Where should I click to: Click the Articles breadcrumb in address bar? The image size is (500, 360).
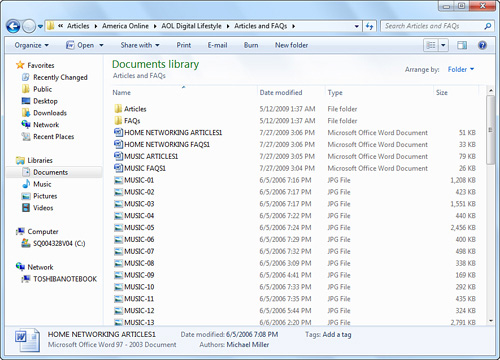[x=78, y=26]
